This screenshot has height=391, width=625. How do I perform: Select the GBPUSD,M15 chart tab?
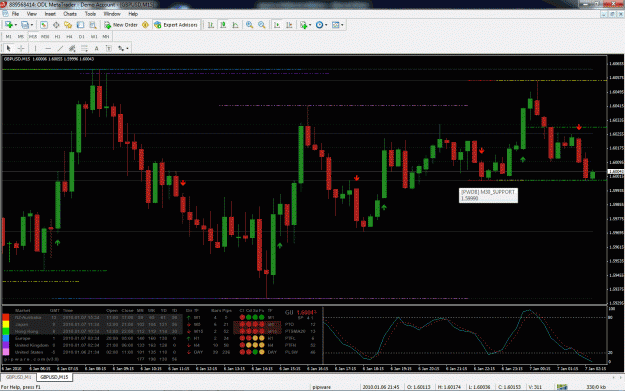point(54,377)
